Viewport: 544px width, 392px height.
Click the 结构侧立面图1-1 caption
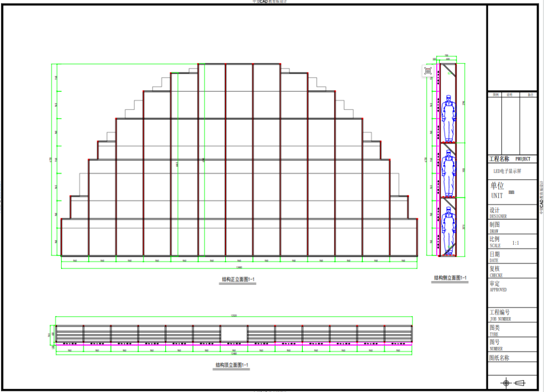click(x=450, y=278)
